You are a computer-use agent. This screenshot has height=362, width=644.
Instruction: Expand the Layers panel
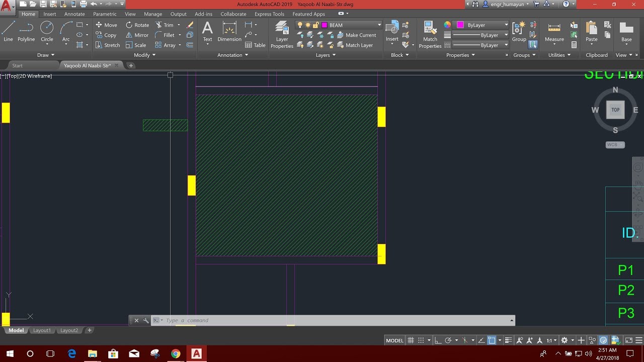tap(326, 55)
